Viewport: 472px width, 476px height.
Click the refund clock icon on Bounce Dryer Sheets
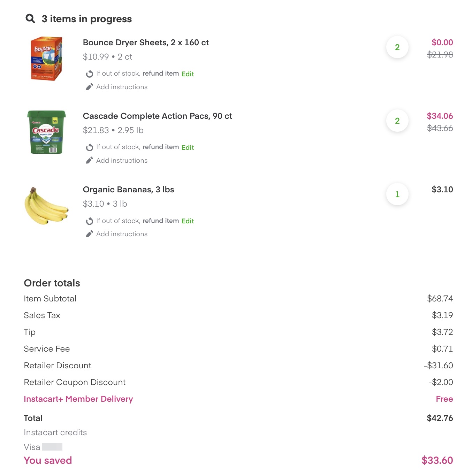tap(90, 74)
